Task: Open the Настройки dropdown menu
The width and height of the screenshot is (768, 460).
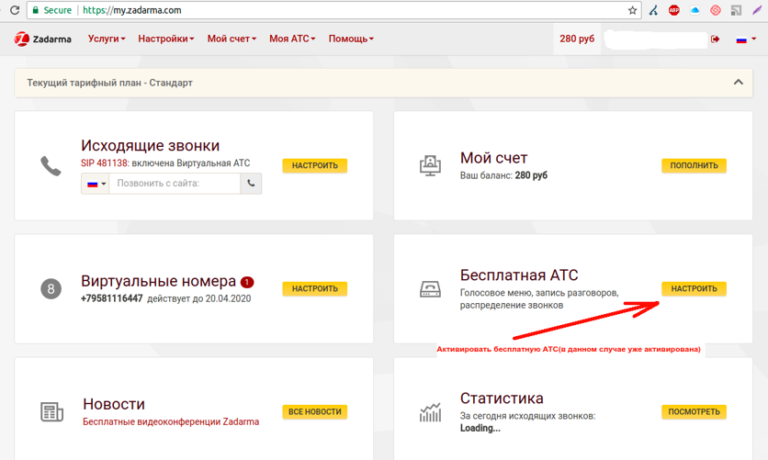Action: (166, 39)
